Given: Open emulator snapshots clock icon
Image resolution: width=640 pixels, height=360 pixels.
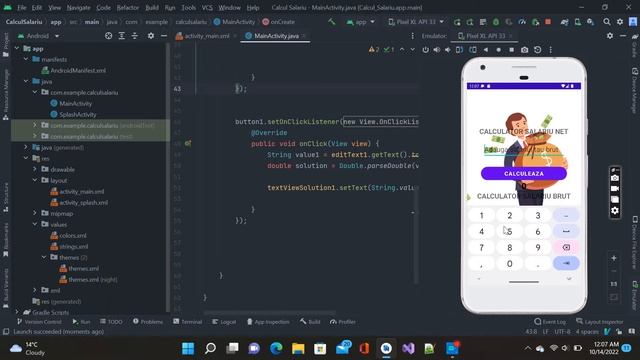Looking at the screenshot, I should (538, 50).
